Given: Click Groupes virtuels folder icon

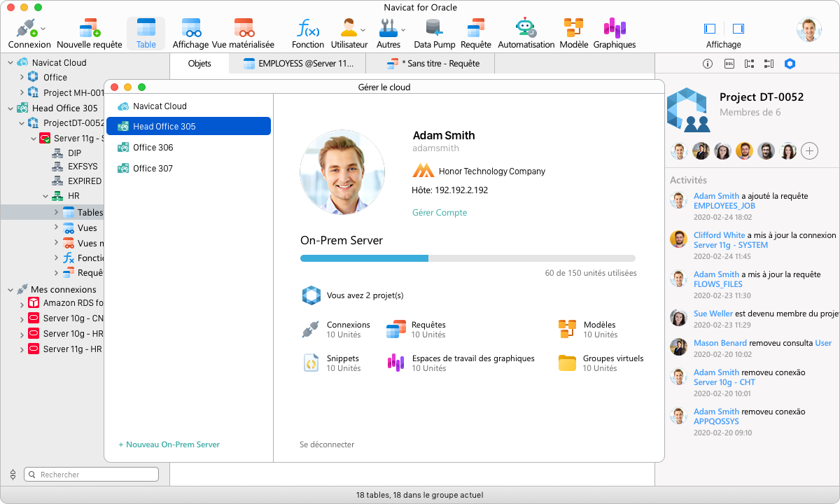Looking at the screenshot, I should (x=567, y=363).
